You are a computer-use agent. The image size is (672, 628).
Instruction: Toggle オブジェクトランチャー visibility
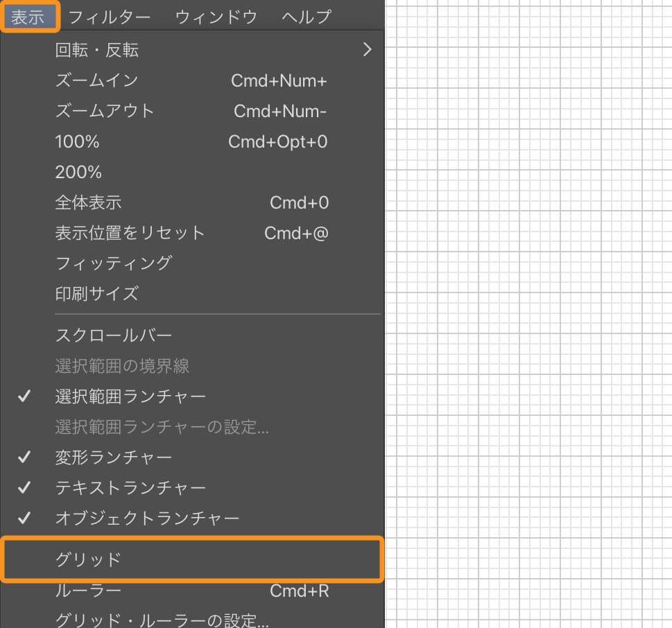(146, 518)
